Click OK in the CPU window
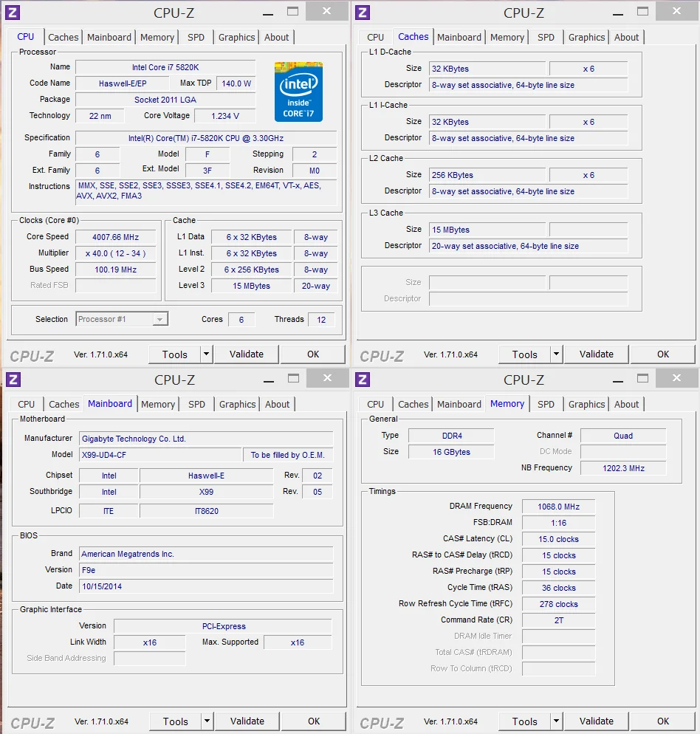Screen dimensions: 700x734 pos(313,354)
